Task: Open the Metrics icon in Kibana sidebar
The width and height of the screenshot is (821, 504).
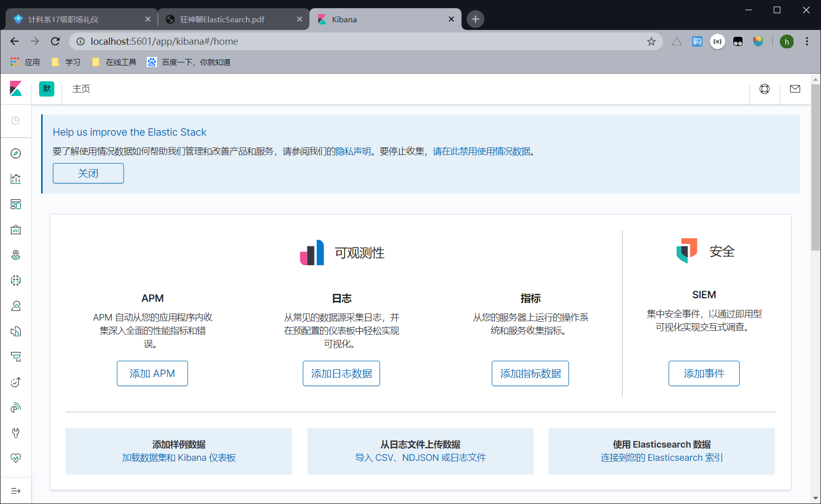Action: pos(16,306)
